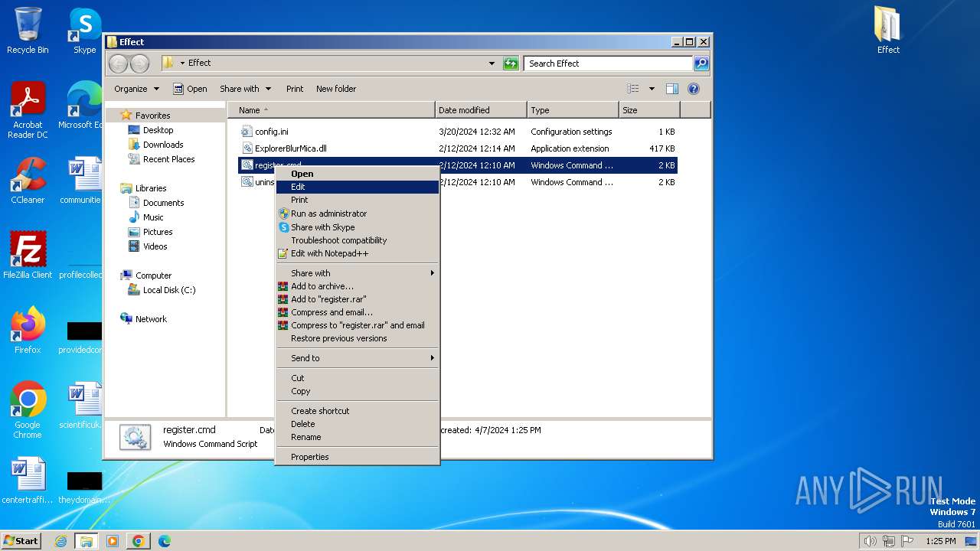Screen dimensions: 980x551
Task: Change the view with the views icon
Action: [633, 89]
